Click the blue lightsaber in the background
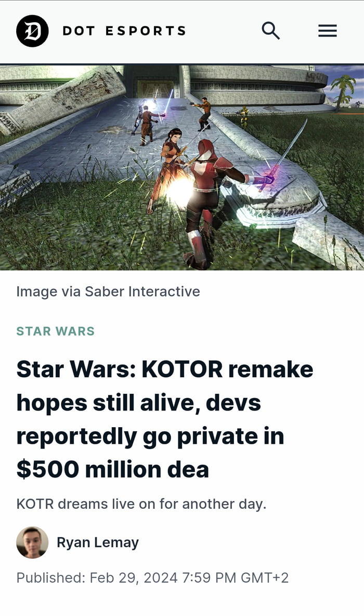The width and height of the screenshot is (364, 616). (x=168, y=102)
